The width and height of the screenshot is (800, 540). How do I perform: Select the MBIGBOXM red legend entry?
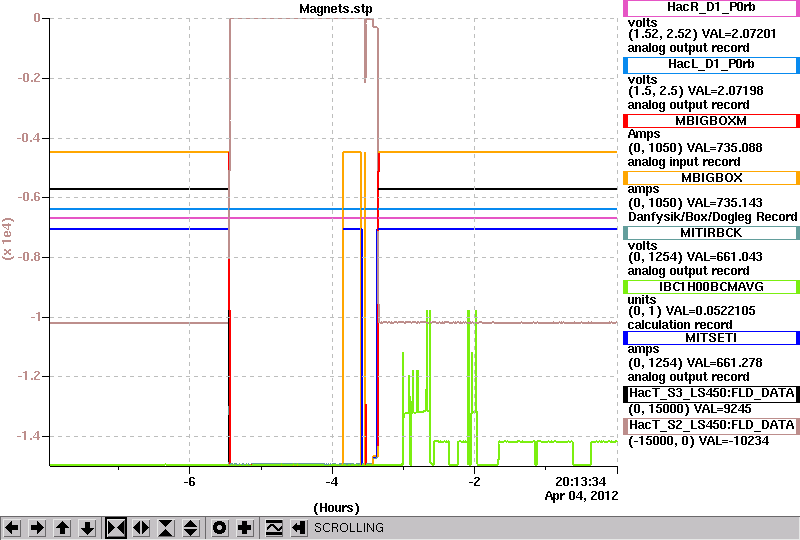click(x=711, y=121)
